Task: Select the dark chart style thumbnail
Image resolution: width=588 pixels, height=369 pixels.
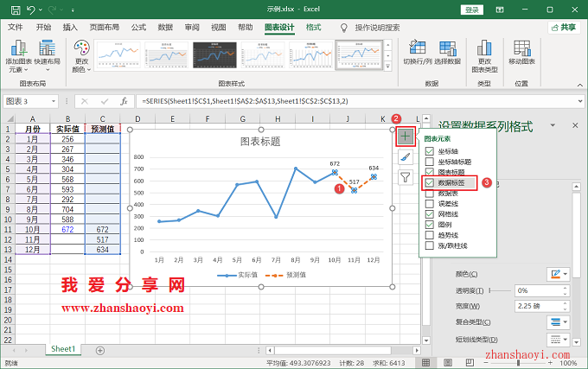Action: [214, 54]
